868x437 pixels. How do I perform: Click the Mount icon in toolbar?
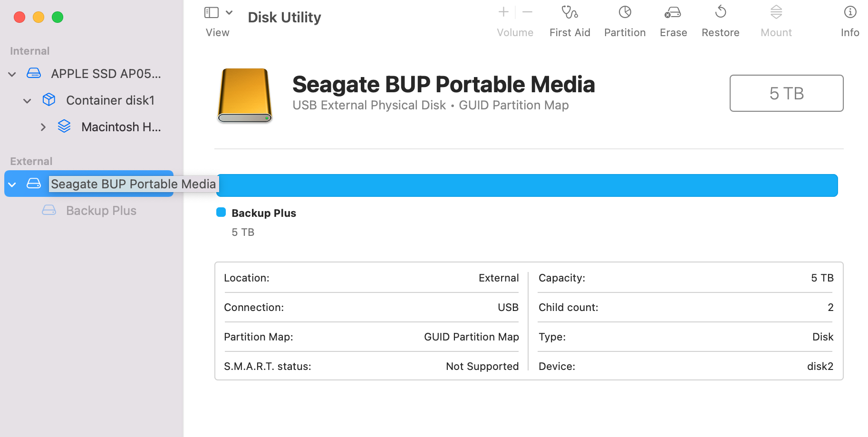(x=776, y=12)
